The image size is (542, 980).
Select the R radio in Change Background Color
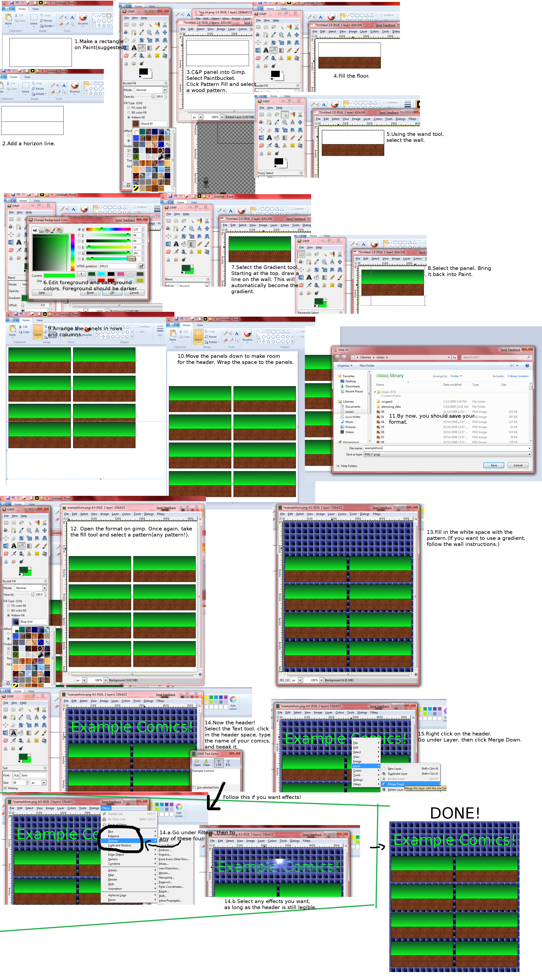(79, 247)
